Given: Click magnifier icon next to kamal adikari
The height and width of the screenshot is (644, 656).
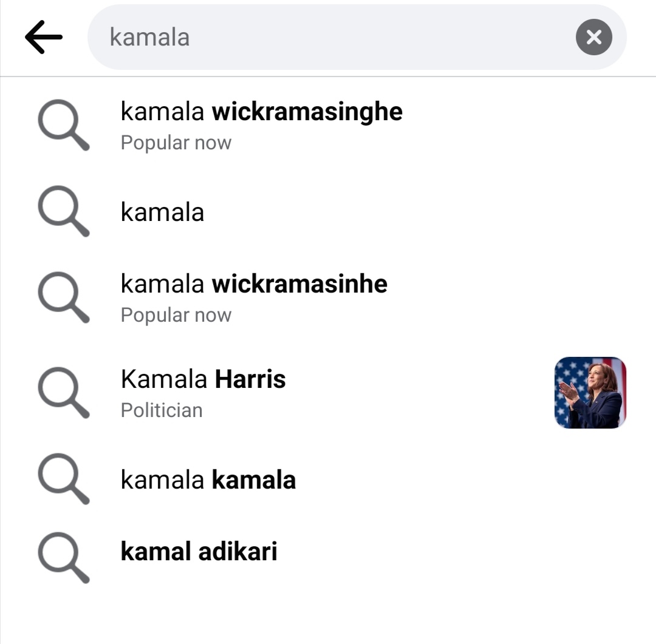Looking at the screenshot, I should point(64,557).
